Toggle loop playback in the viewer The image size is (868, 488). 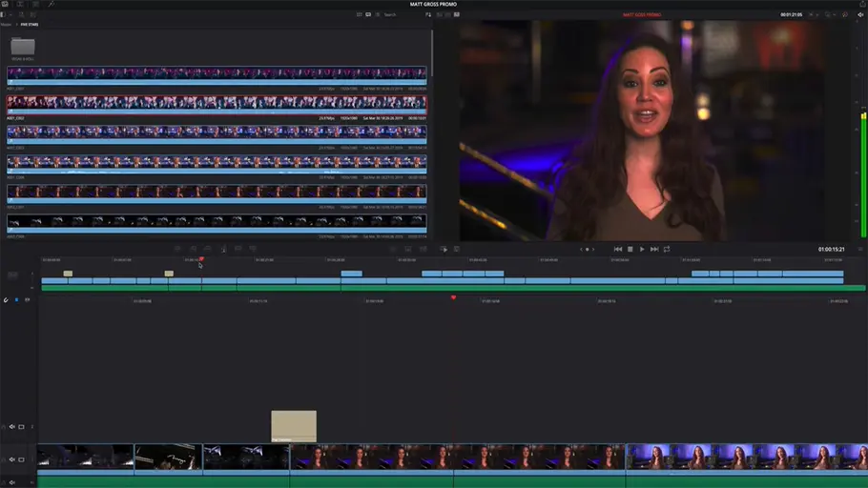[667, 249]
